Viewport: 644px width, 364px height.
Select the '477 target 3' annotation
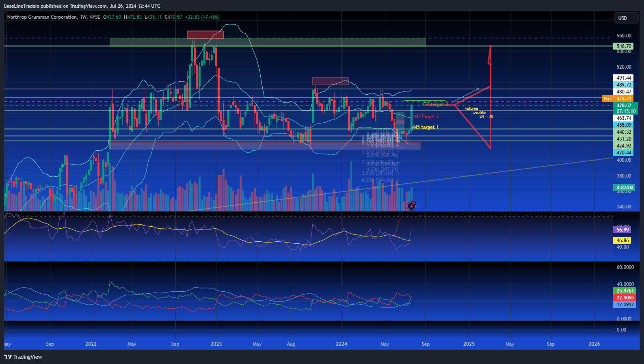tap(434, 104)
